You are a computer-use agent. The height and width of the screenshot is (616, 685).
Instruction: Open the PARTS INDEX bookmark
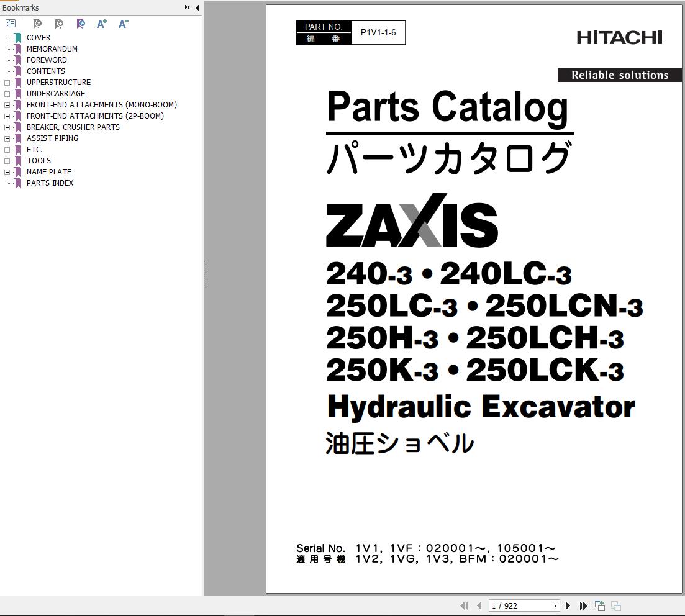[50, 183]
